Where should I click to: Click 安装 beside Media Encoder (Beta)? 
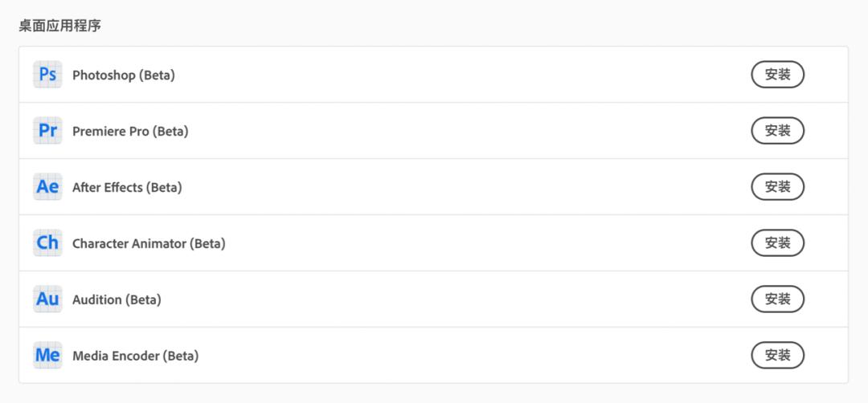tap(777, 355)
